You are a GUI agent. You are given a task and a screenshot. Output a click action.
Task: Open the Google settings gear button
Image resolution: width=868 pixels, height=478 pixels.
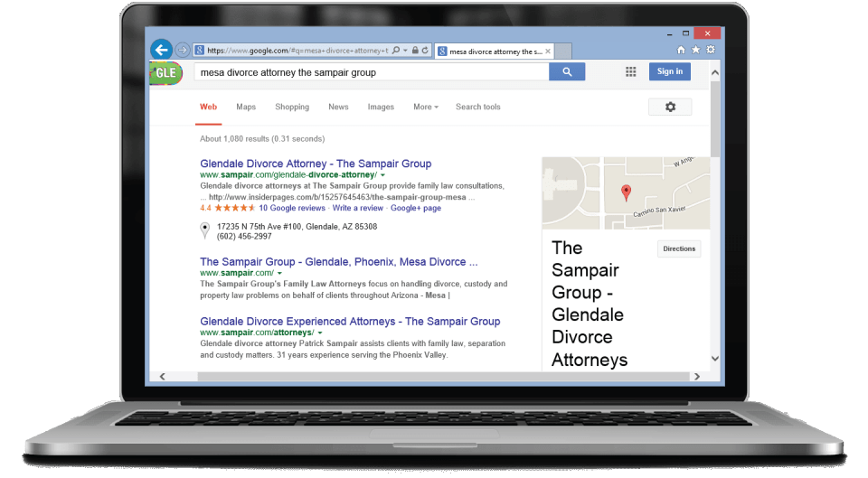[670, 107]
